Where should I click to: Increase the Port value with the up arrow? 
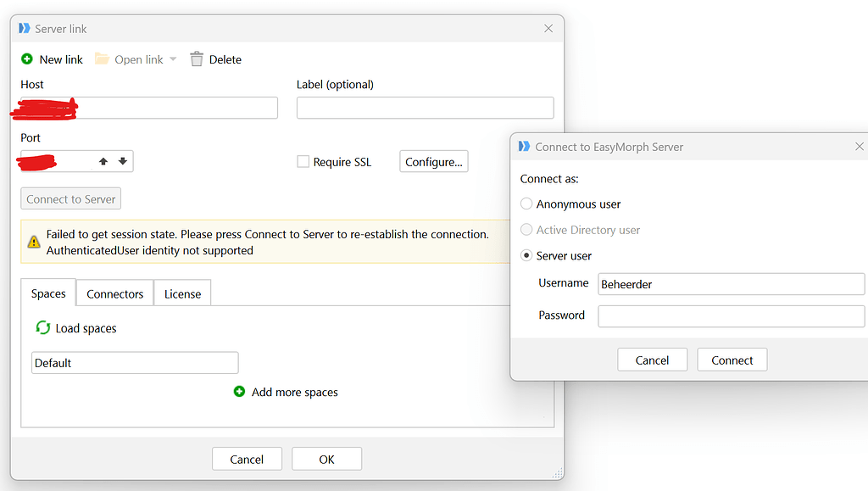tap(103, 161)
